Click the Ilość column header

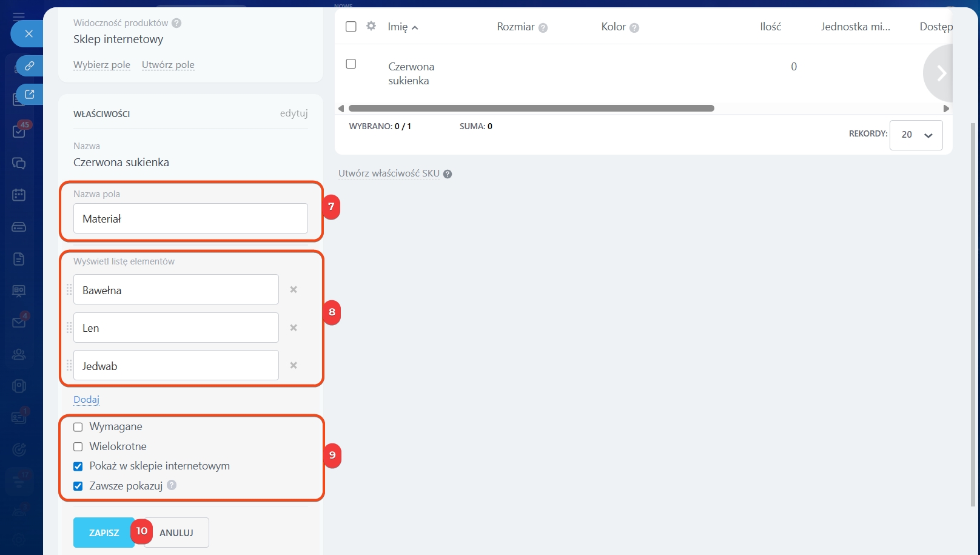(x=770, y=27)
